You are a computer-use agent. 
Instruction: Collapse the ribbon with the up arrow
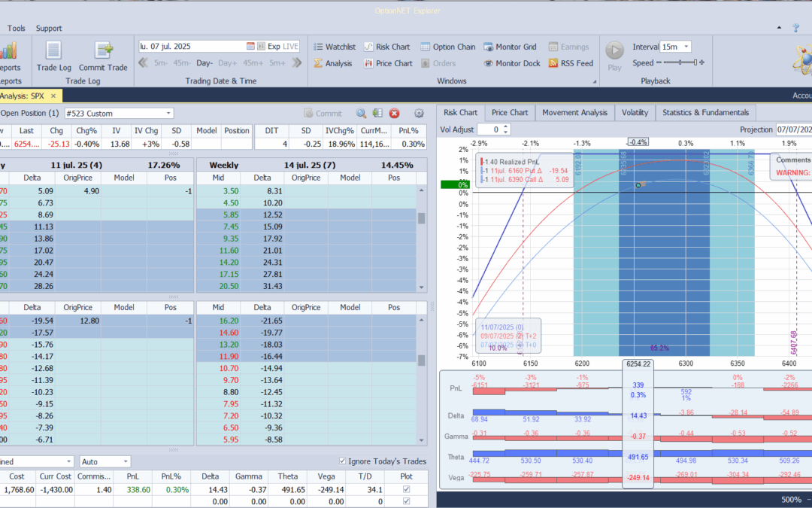pyautogui.click(x=780, y=28)
